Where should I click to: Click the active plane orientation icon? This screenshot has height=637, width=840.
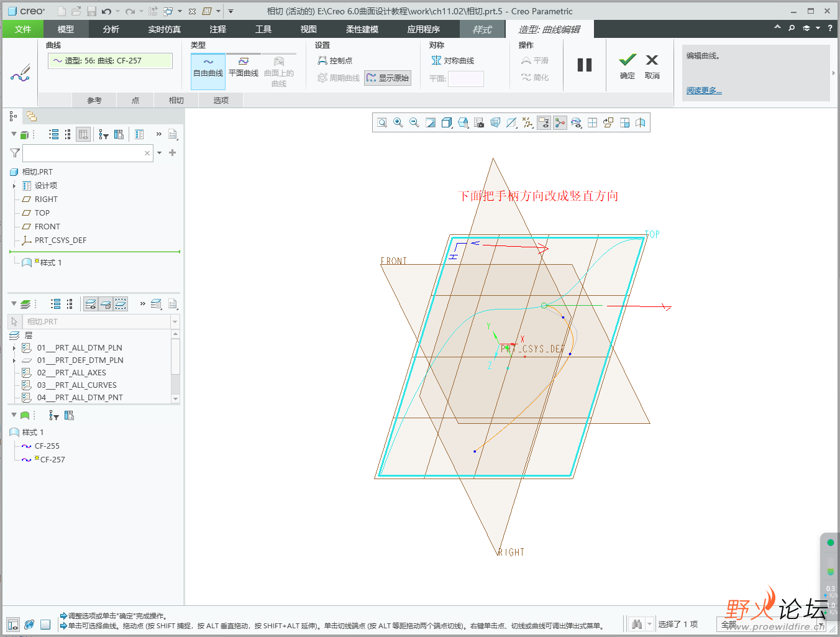pos(608,123)
